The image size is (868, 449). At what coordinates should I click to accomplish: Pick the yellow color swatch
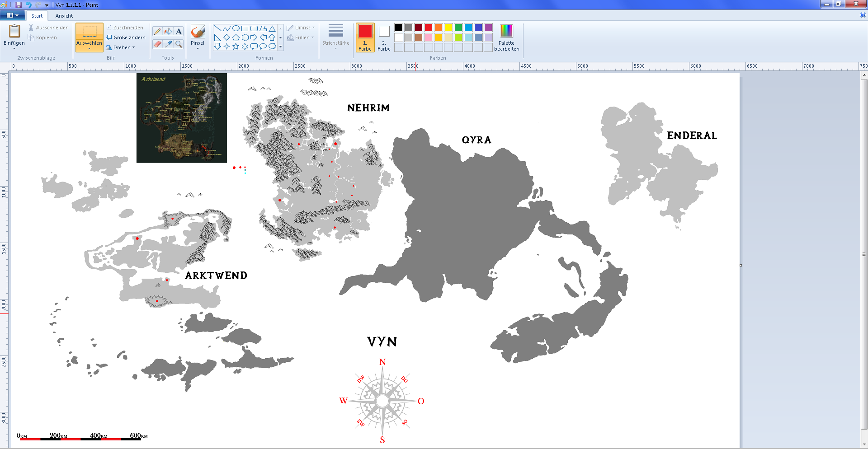click(448, 28)
